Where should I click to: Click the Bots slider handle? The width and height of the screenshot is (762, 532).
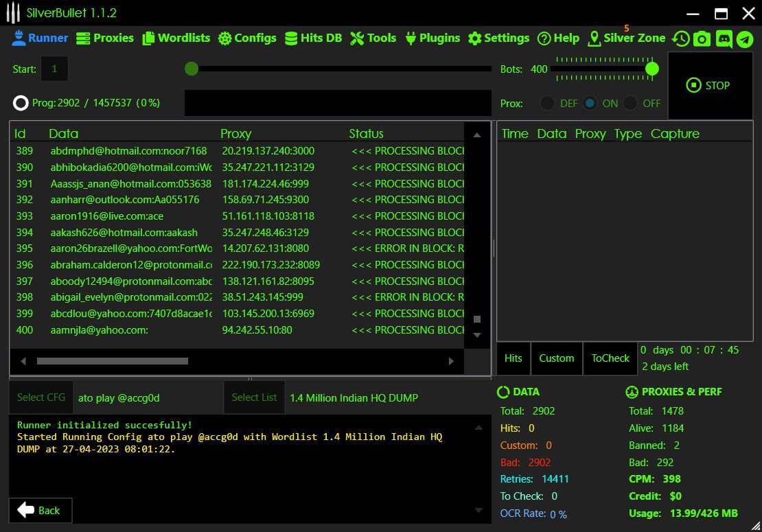tap(652, 69)
